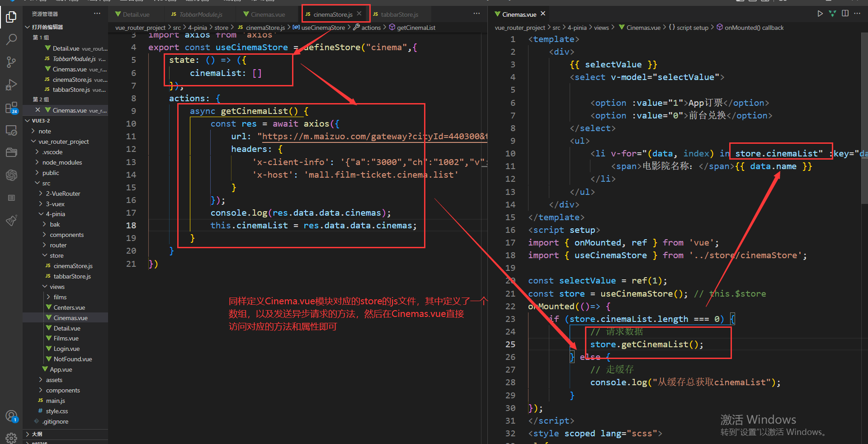
Task: Open Films.vue in file tree
Action: (66, 338)
